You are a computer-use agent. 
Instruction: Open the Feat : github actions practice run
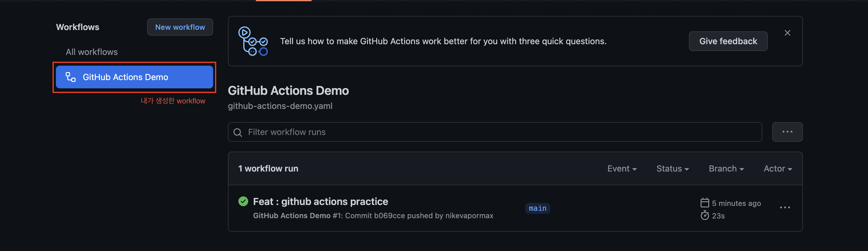point(320,202)
